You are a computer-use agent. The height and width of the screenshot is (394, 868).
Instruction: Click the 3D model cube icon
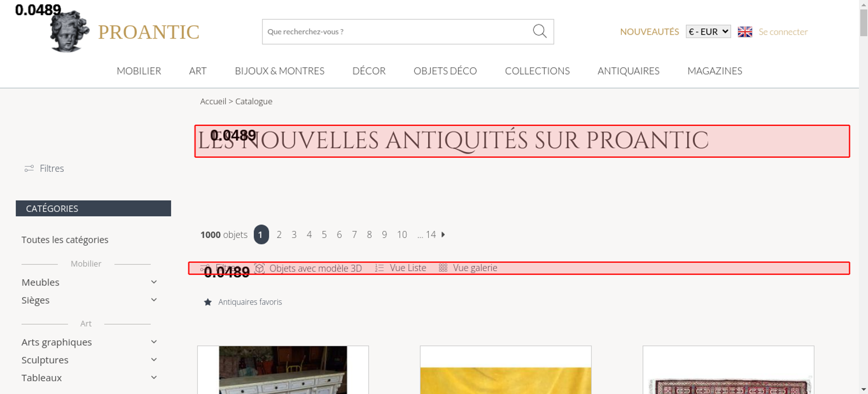[x=260, y=268]
